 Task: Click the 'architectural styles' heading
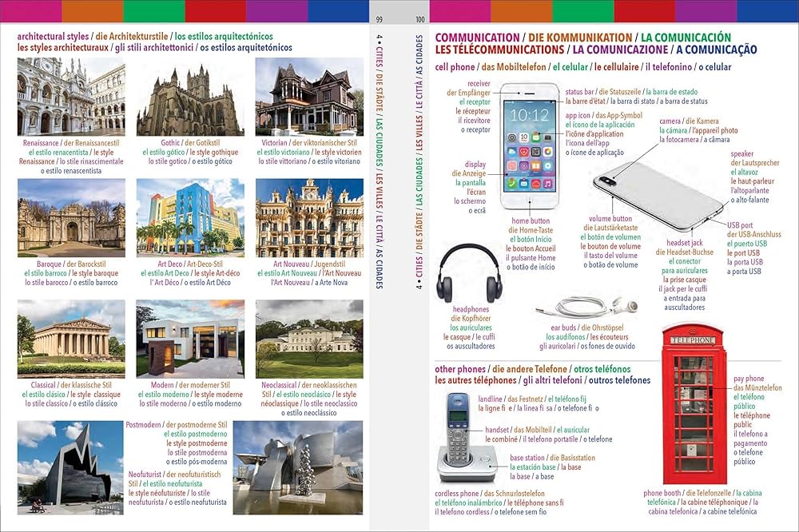point(53,37)
